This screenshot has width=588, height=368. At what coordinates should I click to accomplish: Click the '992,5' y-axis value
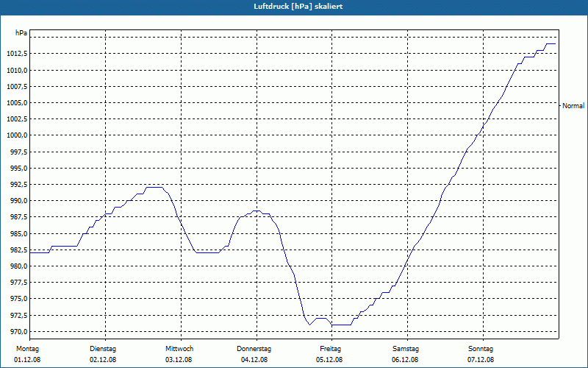coord(18,185)
